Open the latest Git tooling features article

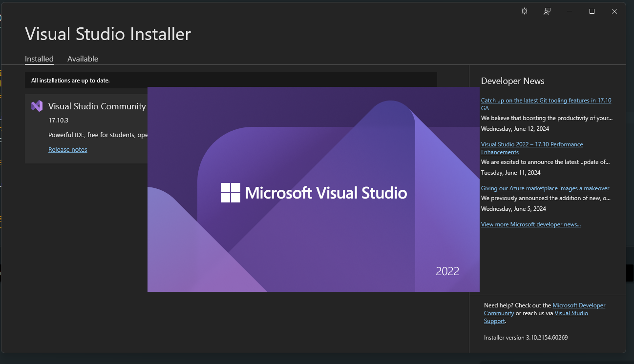click(546, 104)
